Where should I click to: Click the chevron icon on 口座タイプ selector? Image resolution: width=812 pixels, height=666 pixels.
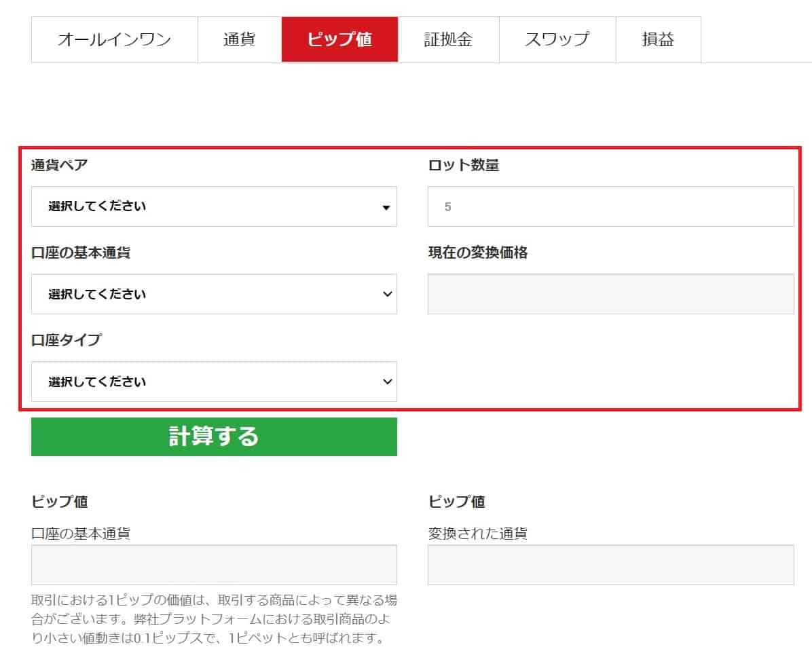point(386,382)
